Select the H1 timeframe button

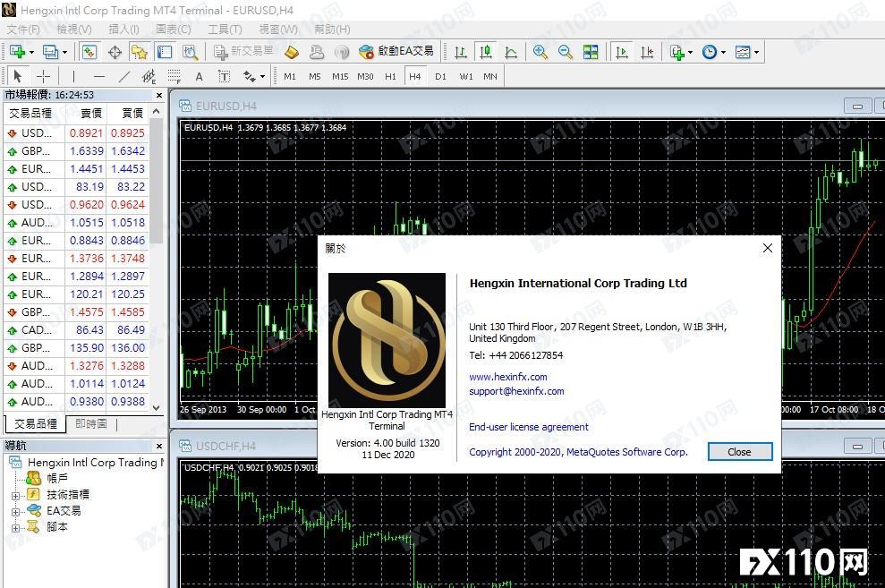click(390, 77)
